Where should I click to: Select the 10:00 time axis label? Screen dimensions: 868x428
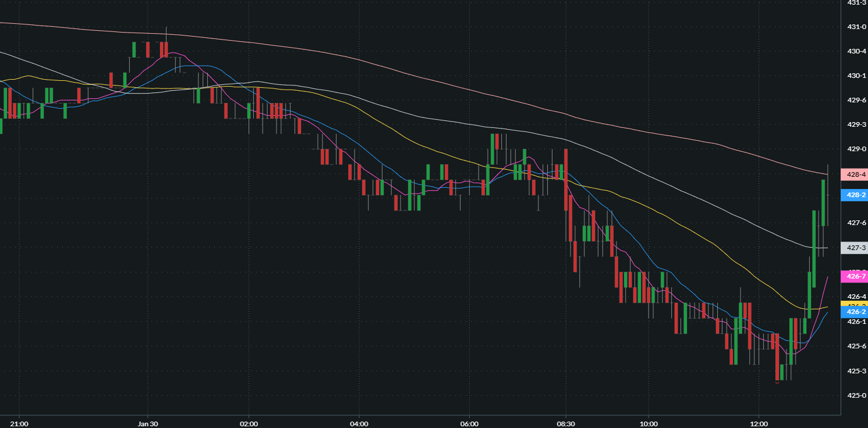(649, 423)
